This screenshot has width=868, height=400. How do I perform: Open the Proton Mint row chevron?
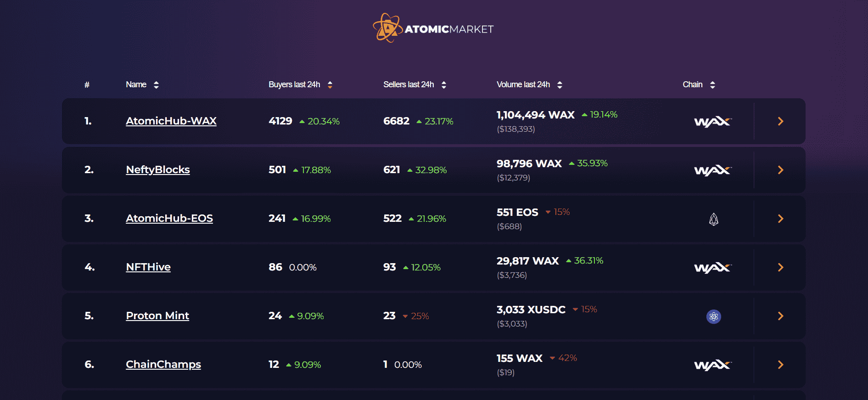tap(780, 316)
